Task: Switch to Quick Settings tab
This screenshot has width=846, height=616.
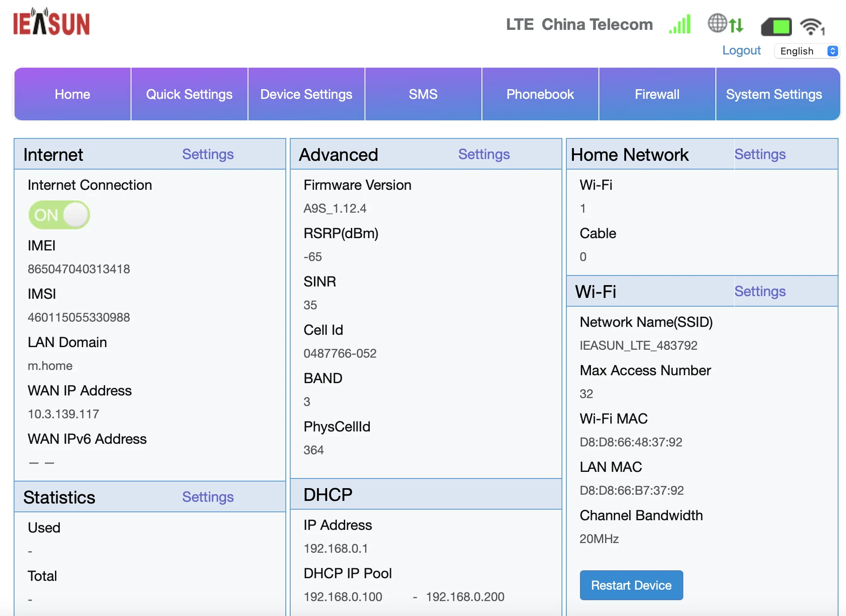Action: coord(189,94)
